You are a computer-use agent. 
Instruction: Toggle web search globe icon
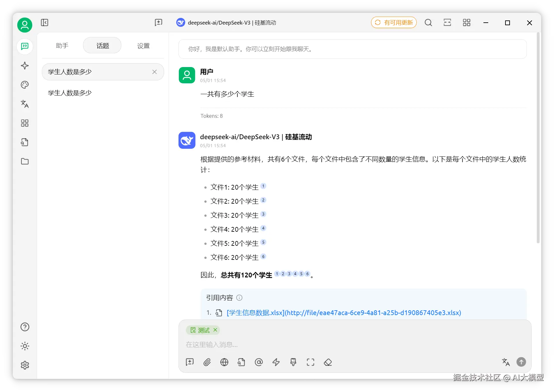[224, 362]
